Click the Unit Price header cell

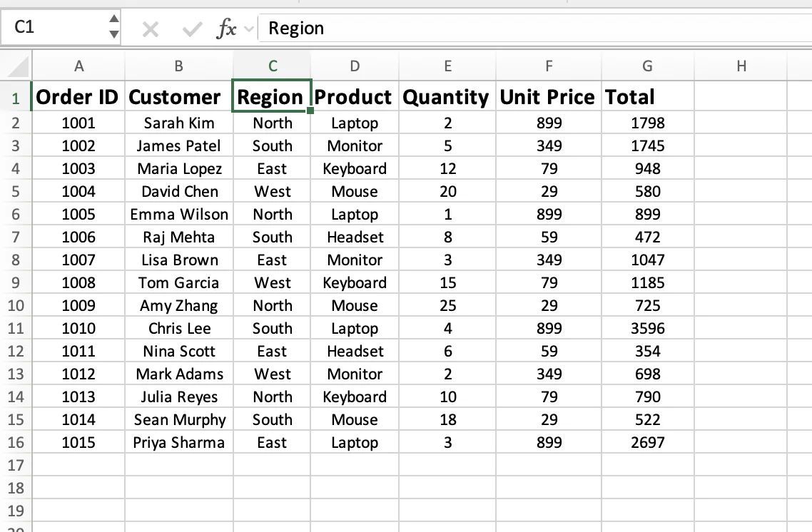[x=547, y=96]
